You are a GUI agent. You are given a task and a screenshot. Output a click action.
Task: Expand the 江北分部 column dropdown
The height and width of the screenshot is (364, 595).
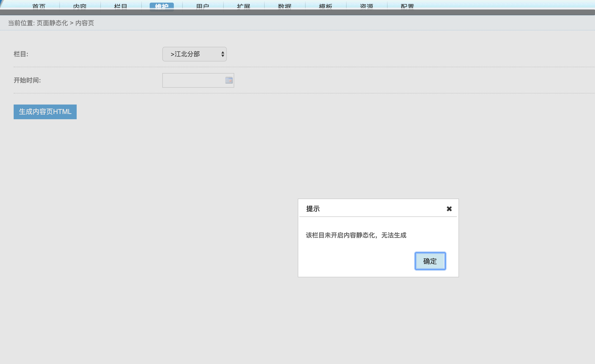coord(194,54)
